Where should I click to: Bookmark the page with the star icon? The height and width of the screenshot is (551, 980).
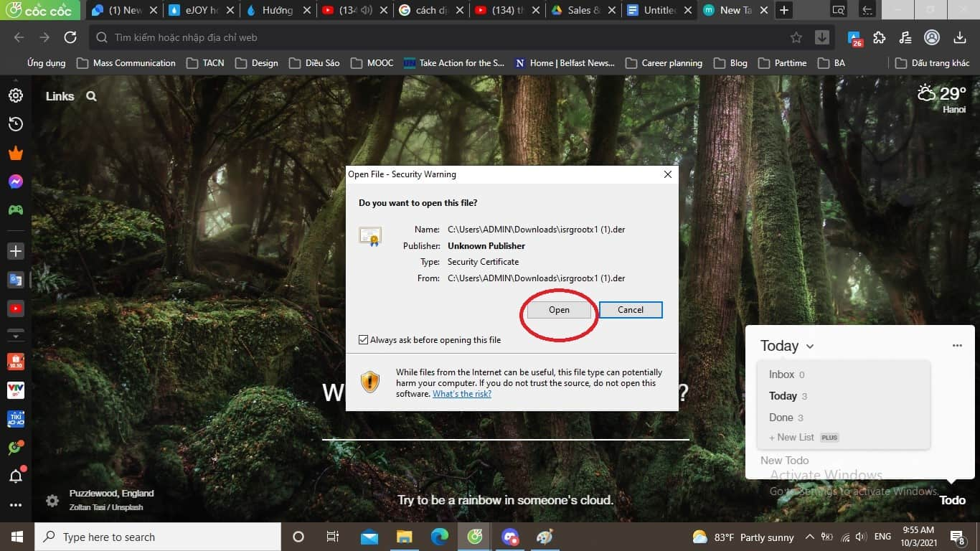796,37
